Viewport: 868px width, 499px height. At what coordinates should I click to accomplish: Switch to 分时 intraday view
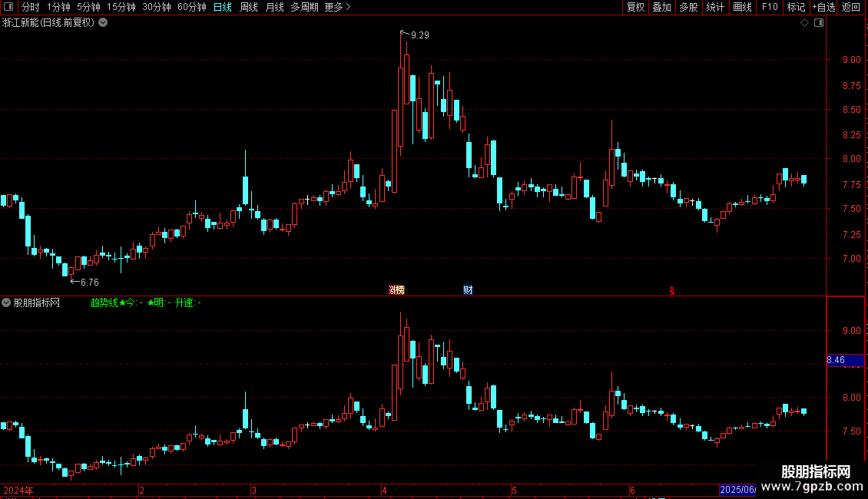click(x=31, y=7)
